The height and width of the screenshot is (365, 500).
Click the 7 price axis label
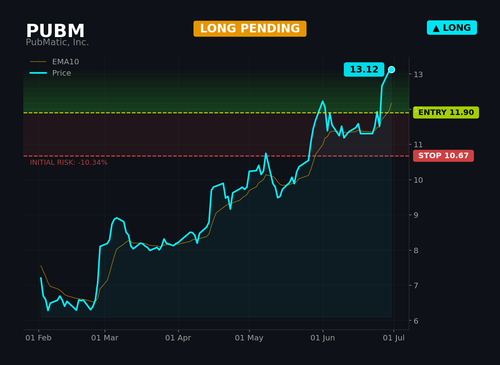[416, 286]
